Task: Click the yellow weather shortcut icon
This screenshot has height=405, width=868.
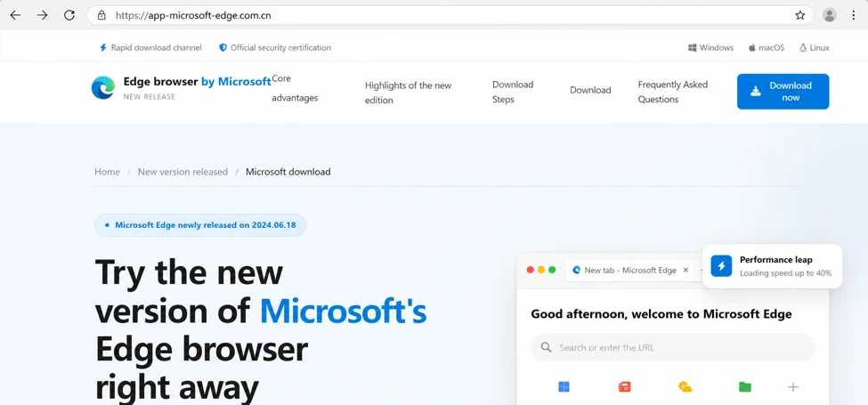Action: tap(685, 386)
